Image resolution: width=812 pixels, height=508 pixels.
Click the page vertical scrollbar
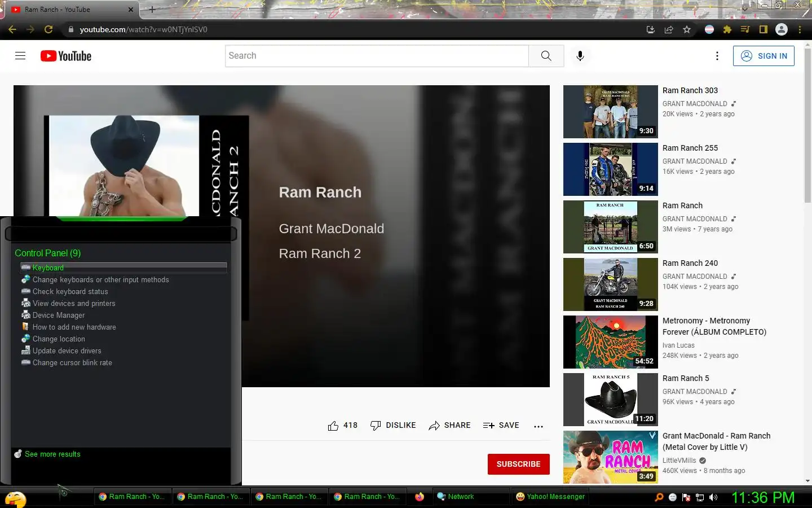[807, 125]
